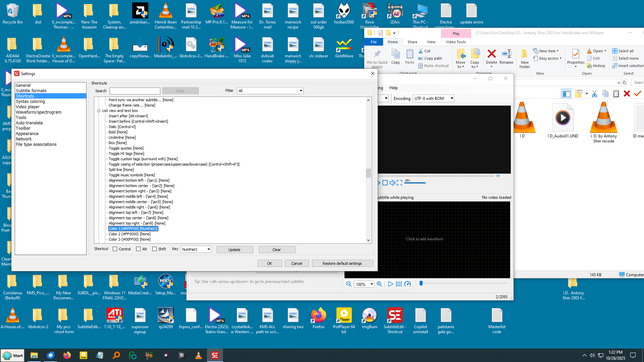Click the video player stop button
644x362 pixels.
(x=385, y=183)
